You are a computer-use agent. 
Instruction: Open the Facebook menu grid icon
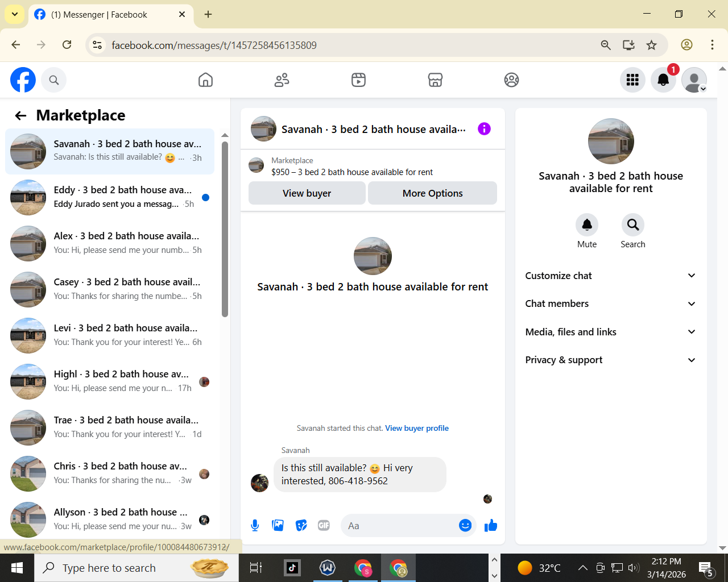click(632, 80)
